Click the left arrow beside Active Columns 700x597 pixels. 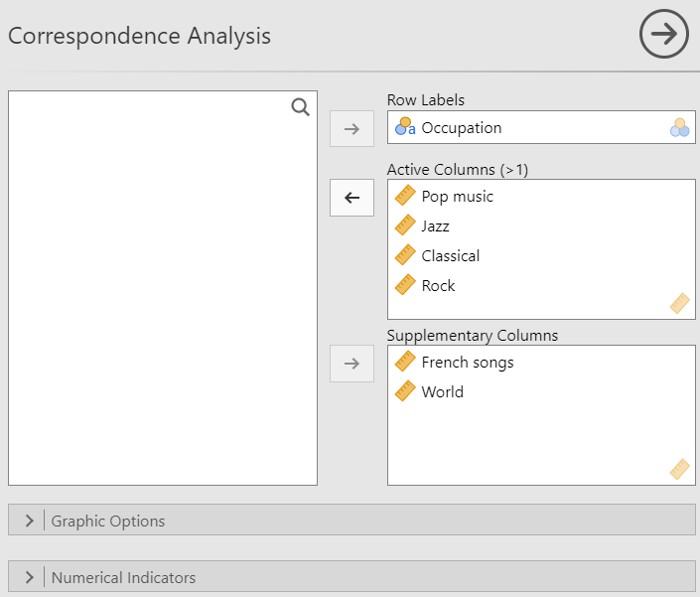click(351, 198)
